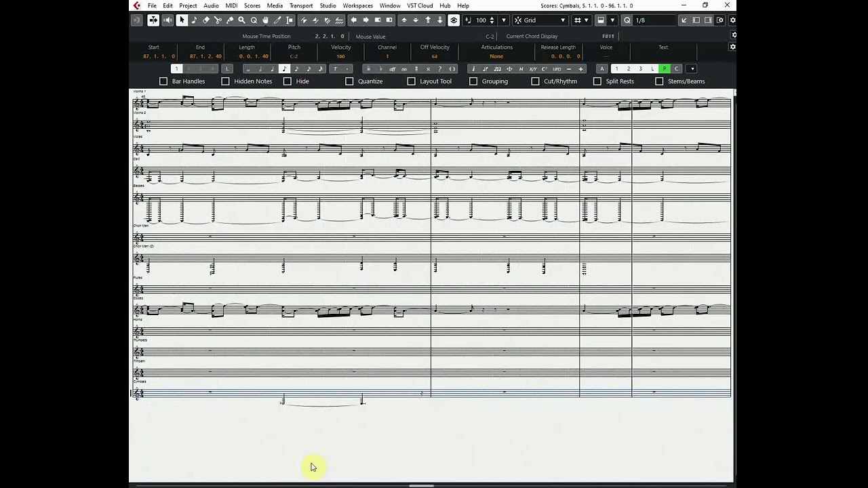Open the Workspaces menu

pos(357,5)
